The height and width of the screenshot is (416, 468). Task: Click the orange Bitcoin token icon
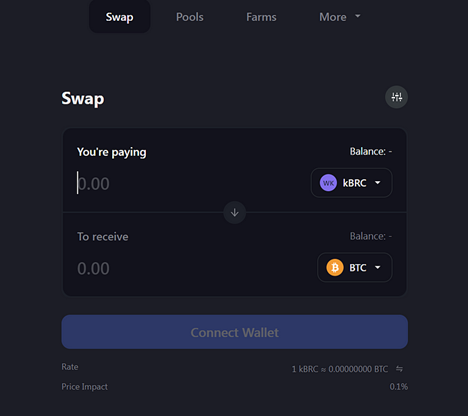pos(335,268)
